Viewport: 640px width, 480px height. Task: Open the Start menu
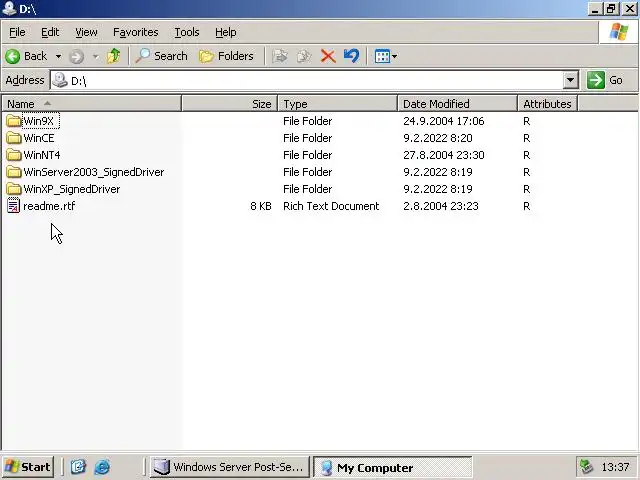(28, 467)
